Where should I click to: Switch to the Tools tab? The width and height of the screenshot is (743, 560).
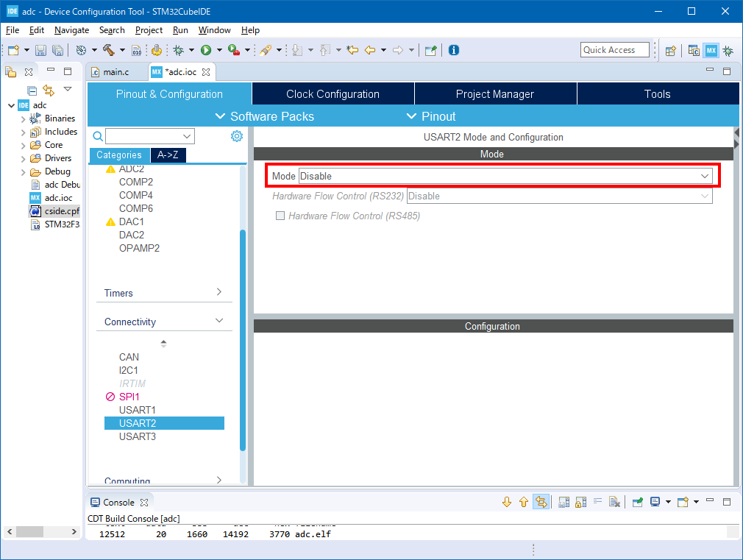click(x=658, y=94)
